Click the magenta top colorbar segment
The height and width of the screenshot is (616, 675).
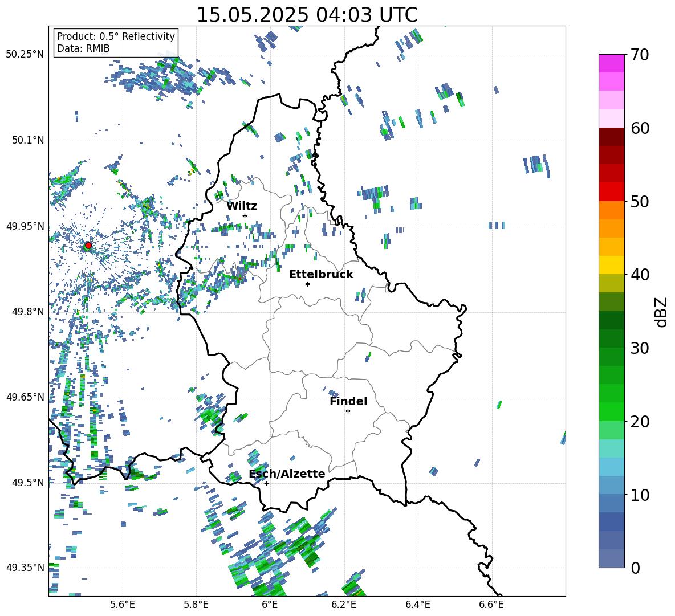click(611, 63)
